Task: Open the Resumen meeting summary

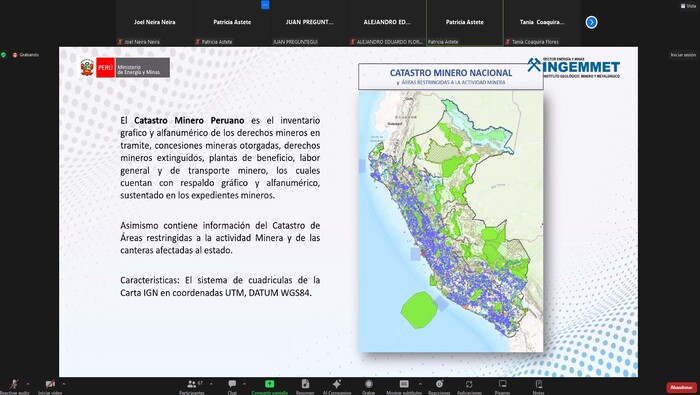Action: [305, 386]
